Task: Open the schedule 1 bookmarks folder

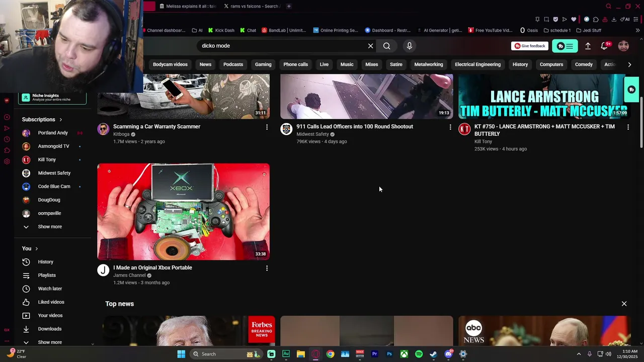Action: tap(557, 30)
